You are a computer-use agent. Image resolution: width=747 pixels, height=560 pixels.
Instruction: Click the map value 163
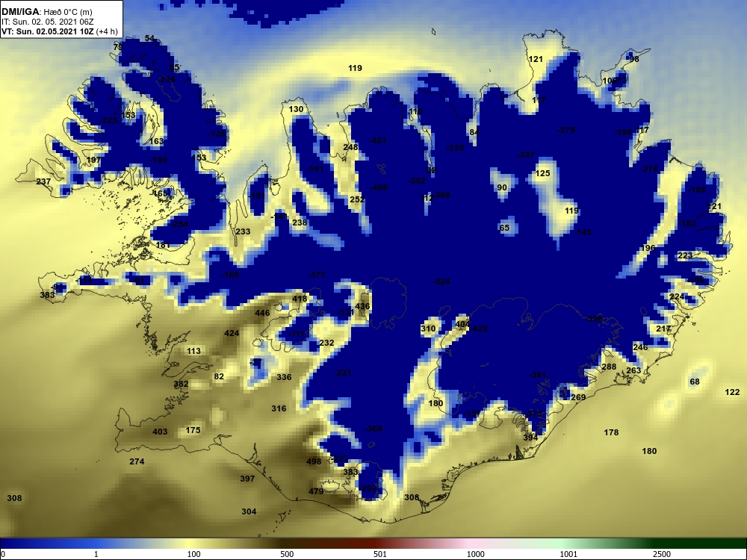[x=156, y=141]
